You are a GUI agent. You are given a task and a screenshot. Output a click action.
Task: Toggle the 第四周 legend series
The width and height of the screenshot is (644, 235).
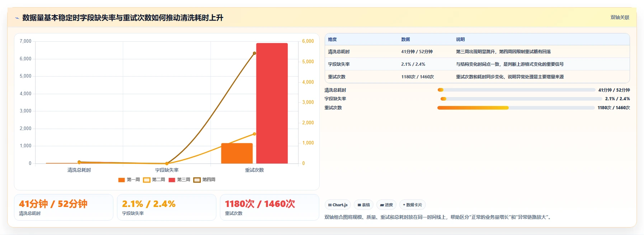pos(205,180)
